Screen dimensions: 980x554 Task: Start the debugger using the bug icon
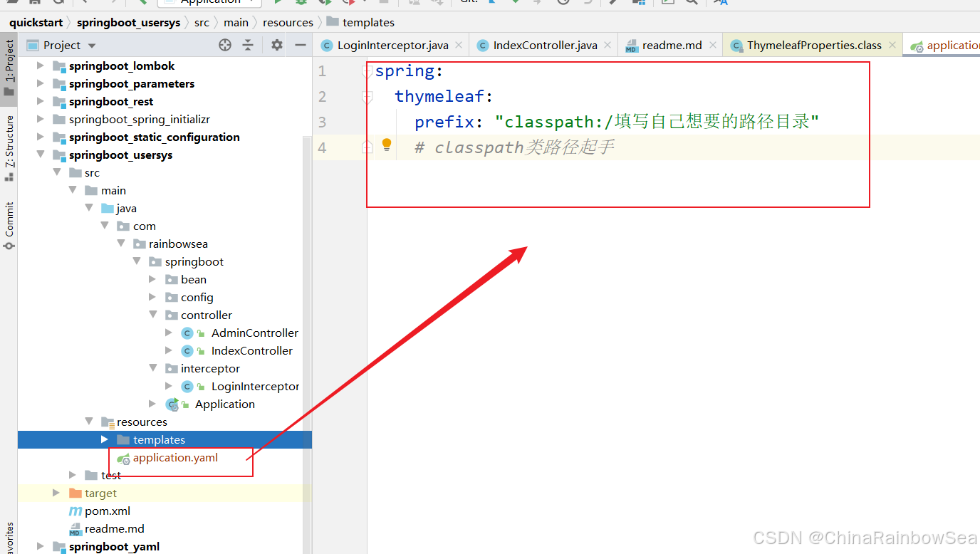[x=300, y=3]
